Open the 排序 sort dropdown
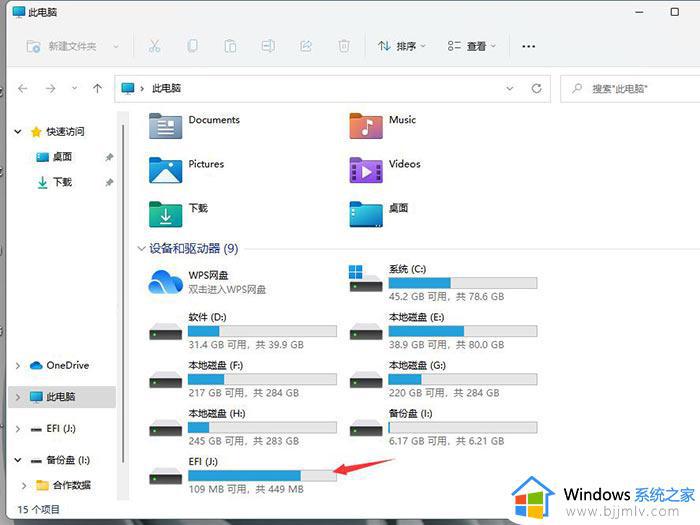 pos(401,46)
